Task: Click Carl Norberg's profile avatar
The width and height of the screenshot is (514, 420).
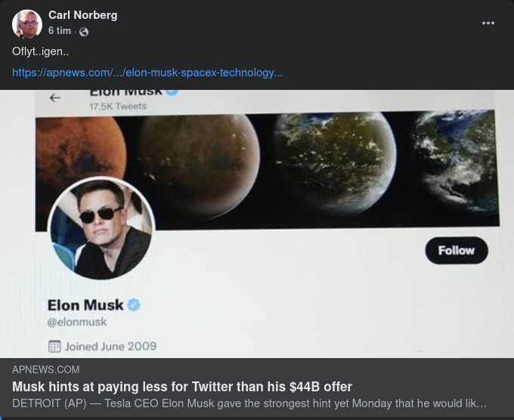Action: point(27,24)
